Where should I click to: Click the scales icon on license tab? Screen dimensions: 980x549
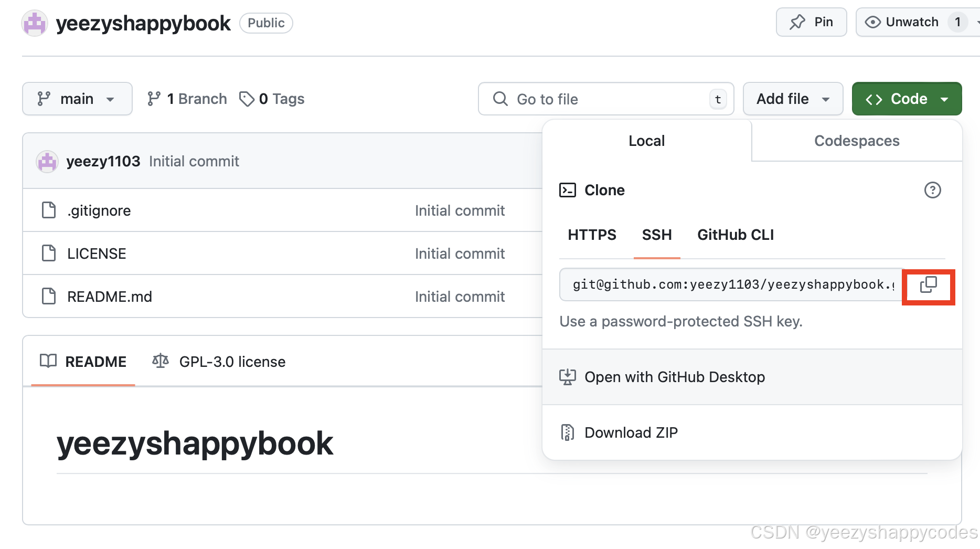pyautogui.click(x=161, y=361)
